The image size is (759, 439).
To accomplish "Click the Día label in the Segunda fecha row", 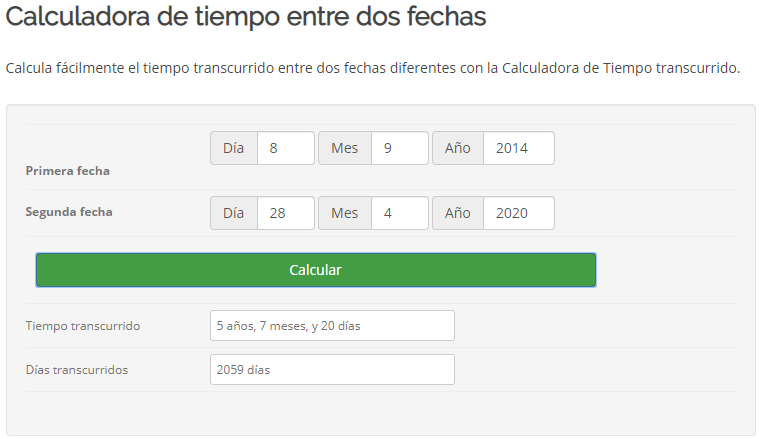I will pyautogui.click(x=234, y=213).
